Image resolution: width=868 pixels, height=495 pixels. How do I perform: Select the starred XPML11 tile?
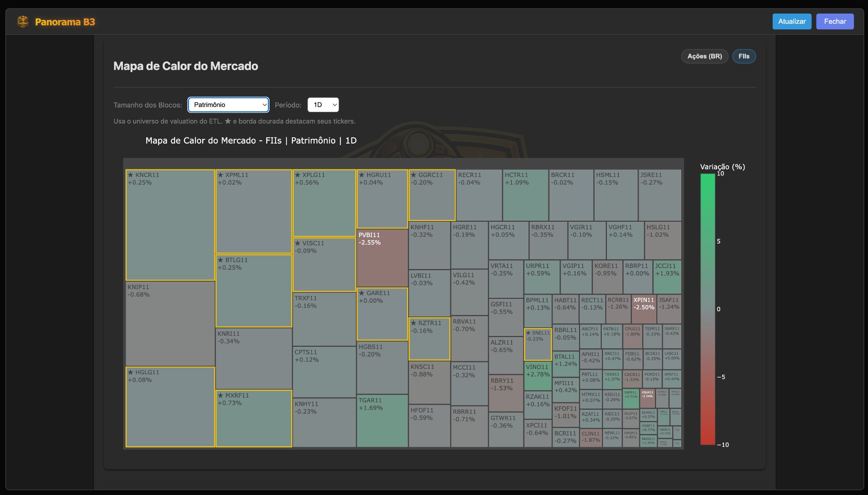point(253,211)
